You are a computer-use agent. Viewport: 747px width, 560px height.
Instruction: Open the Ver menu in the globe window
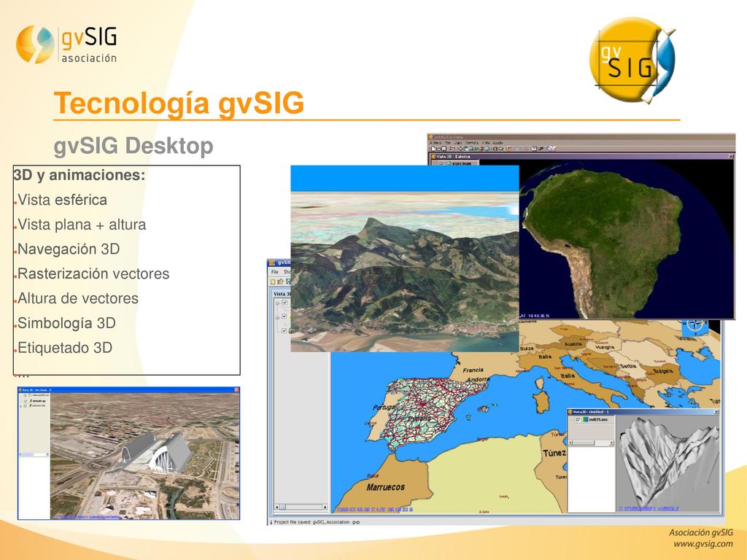tap(448, 143)
